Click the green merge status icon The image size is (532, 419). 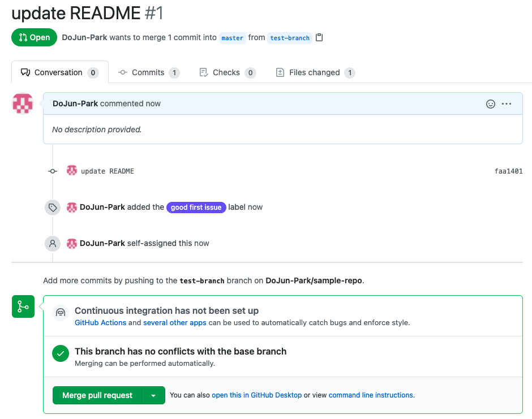pyautogui.click(x=23, y=306)
